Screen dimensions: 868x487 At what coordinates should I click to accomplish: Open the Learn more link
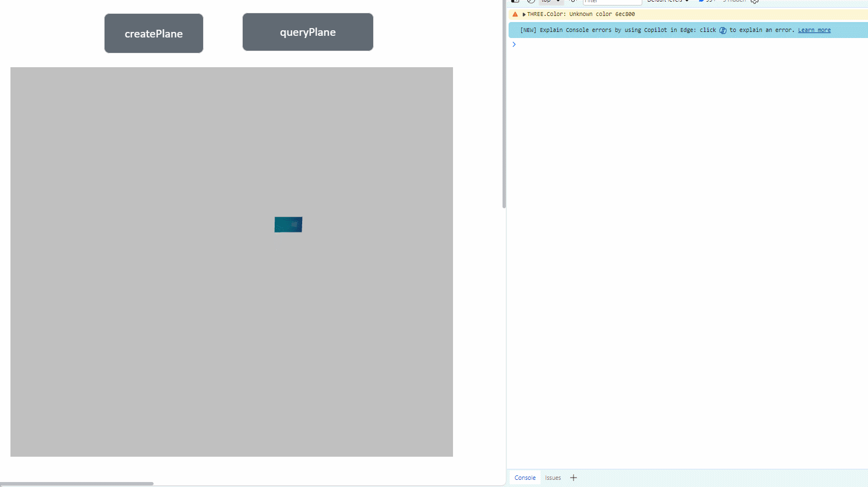click(x=814, y=30)
